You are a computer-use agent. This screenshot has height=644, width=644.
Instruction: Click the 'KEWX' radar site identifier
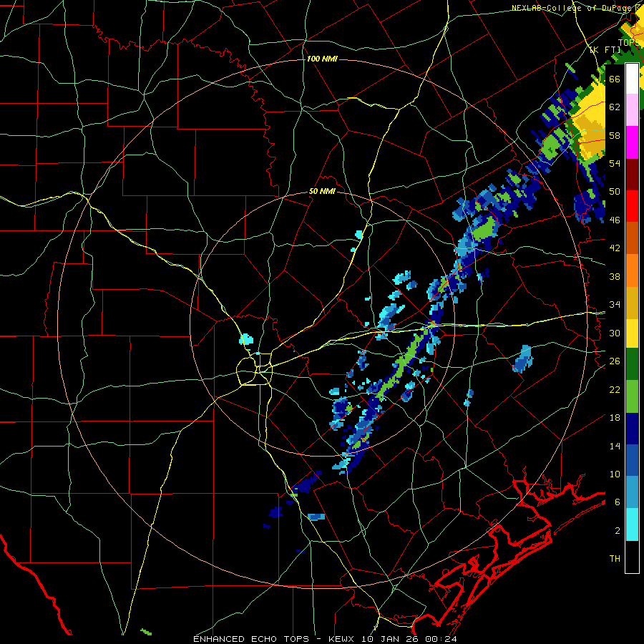click(x=343, y=639)
